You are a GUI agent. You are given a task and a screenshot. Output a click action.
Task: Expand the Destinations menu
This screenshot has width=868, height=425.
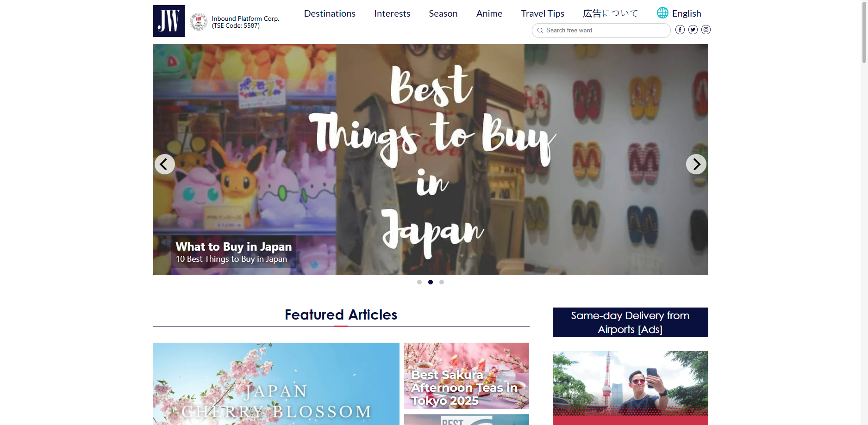[x=330, y=13]
